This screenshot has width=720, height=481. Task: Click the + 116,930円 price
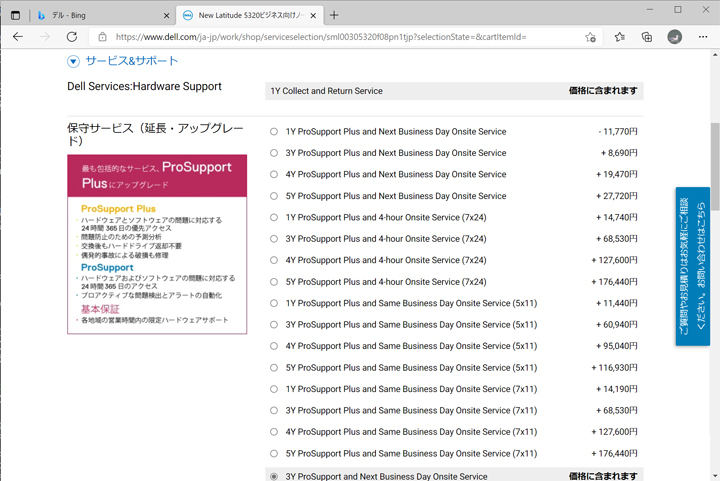[614, 368]
